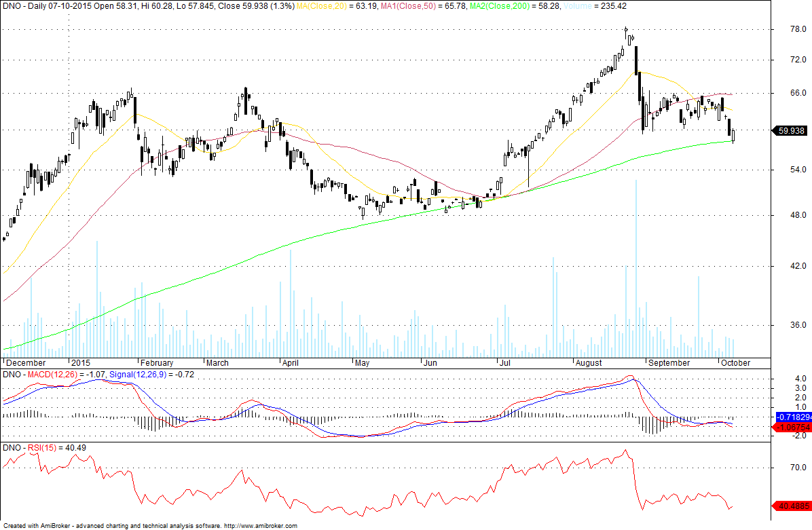This screenshot has height=530, width=812.
Task: Select the MA2(Close,200) legend text
Action: (500, 6)
